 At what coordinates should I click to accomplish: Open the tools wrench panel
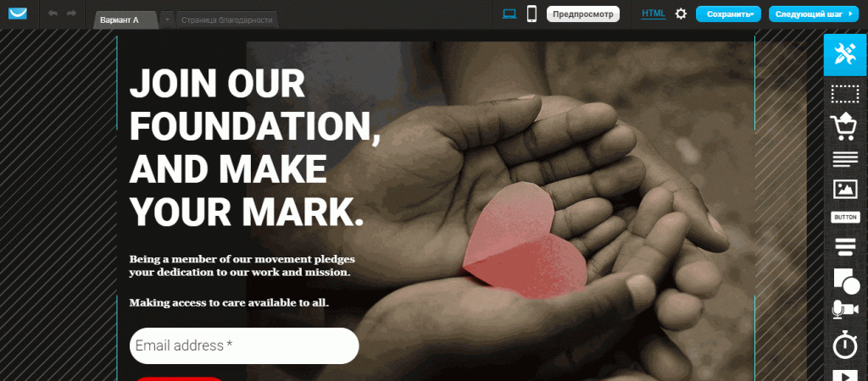tap(845, 55)
